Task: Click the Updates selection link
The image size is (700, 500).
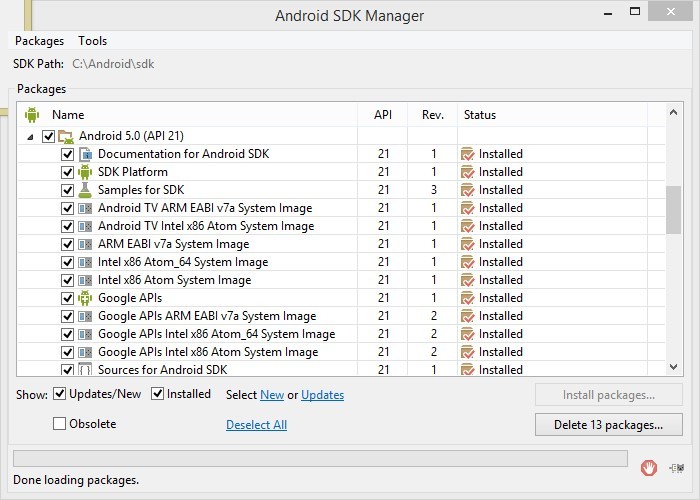Action: pyautogui.click(x=322, y=395)
